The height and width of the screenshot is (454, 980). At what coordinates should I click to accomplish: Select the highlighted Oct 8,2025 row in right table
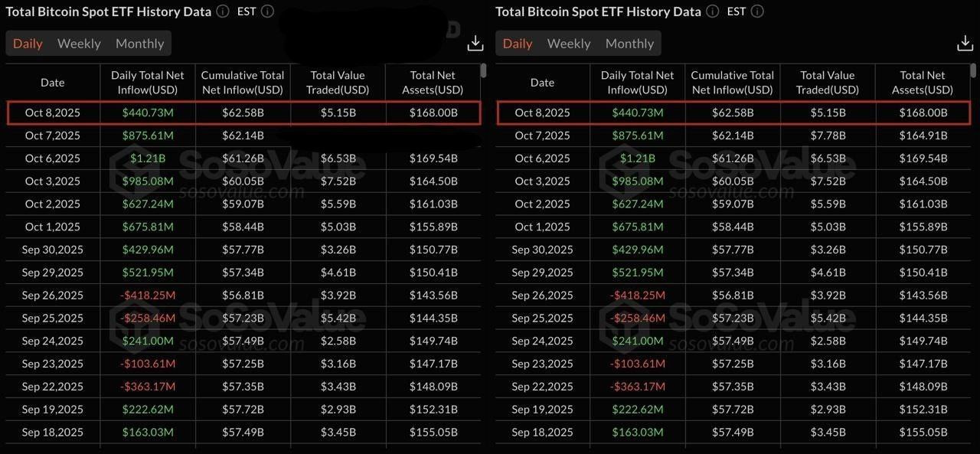point(735,113)
